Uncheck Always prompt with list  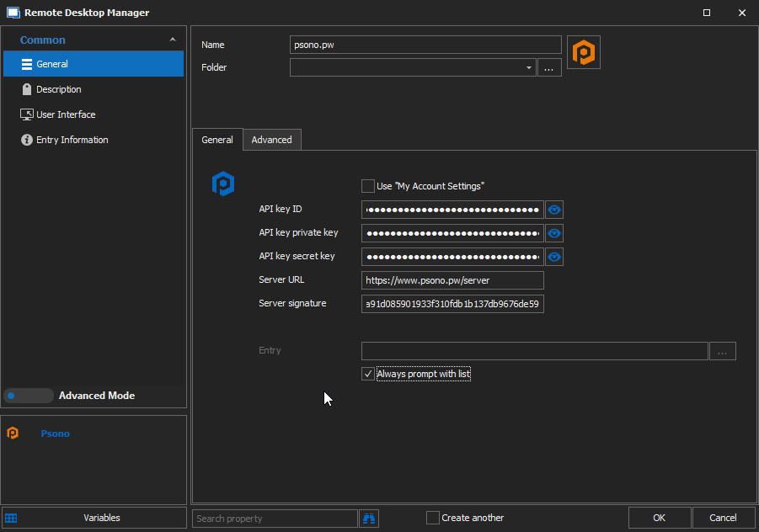tap(368, 374)
